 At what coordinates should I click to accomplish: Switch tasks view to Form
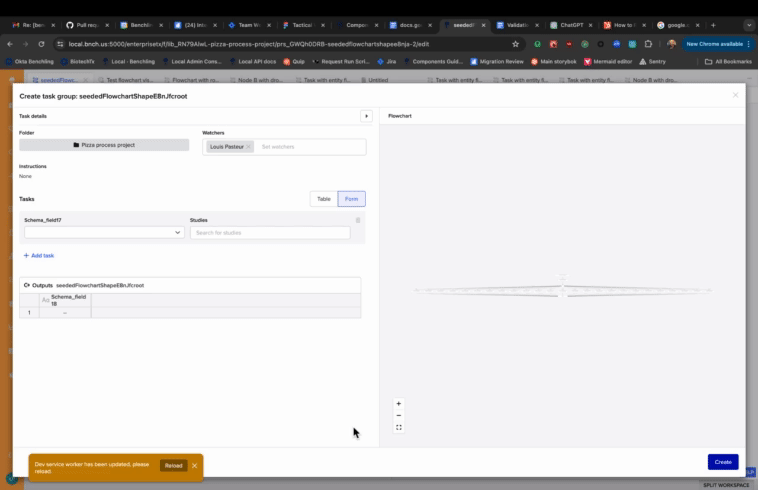351,199
